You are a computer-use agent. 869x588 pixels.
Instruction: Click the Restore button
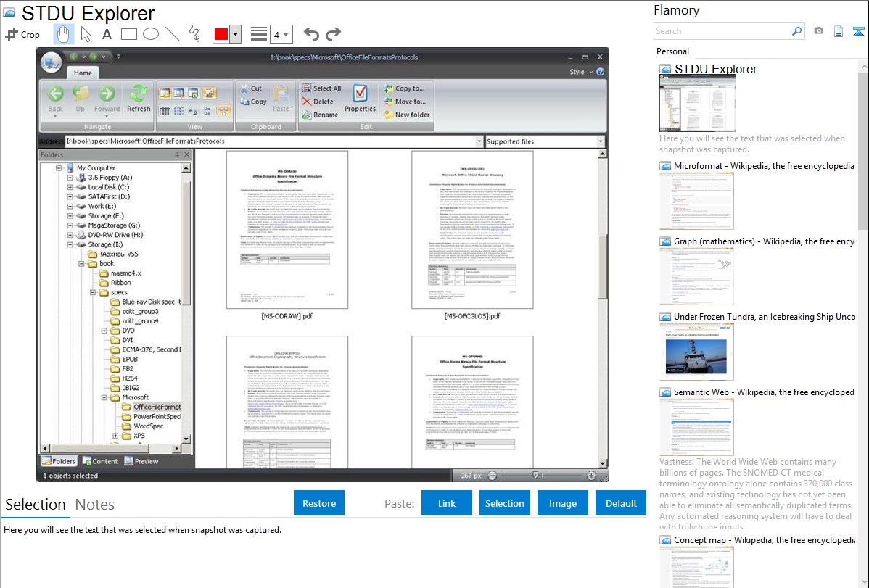(319, 503)
